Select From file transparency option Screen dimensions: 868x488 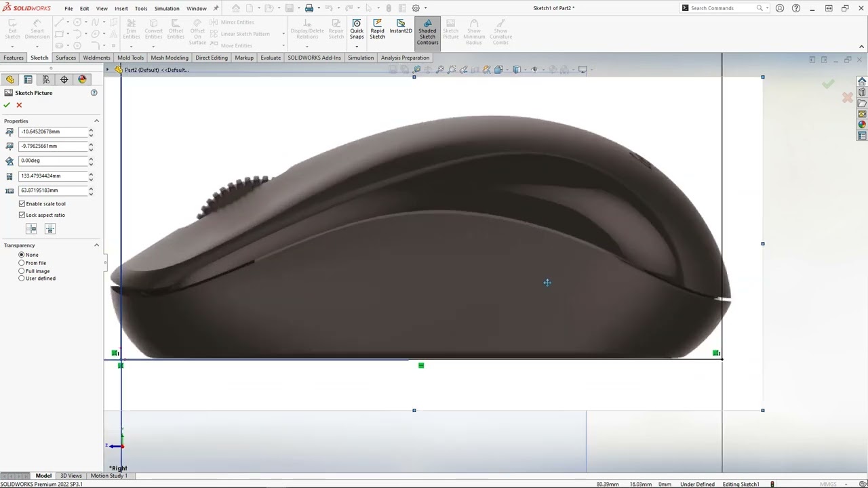(22, 263)
